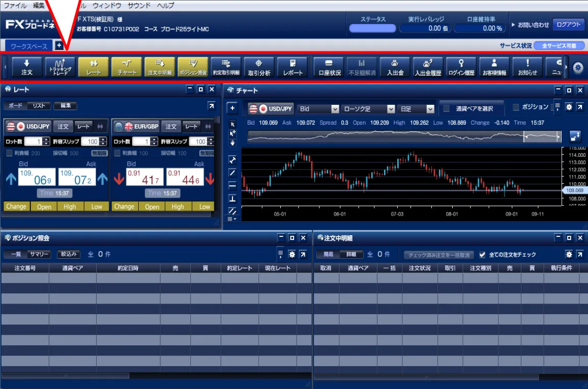Open the 入出金 deposit/withdrawal icon
Screen dimensions: 588x389
tap(395, 67)
